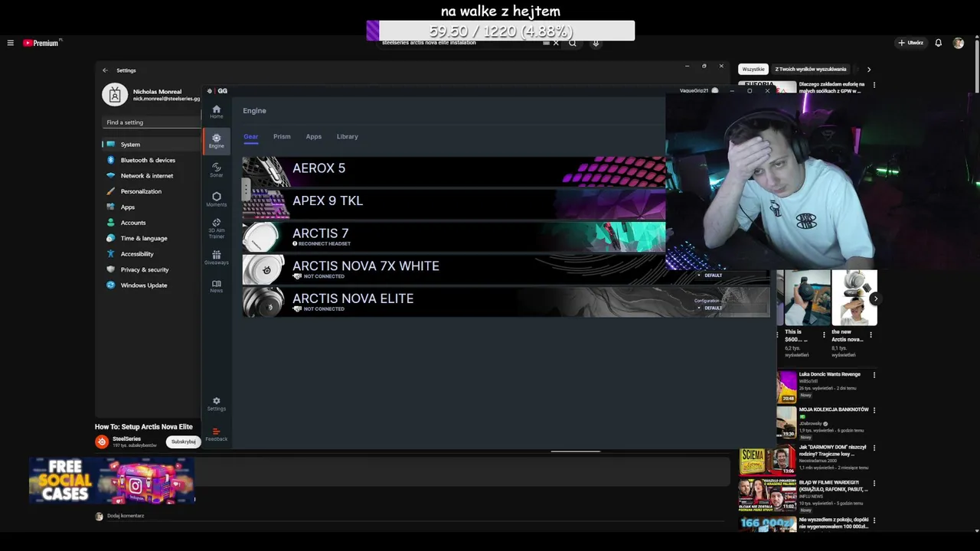Open the APEX 9 TKL device
980x551 pixels.
(x=454, y=204)
